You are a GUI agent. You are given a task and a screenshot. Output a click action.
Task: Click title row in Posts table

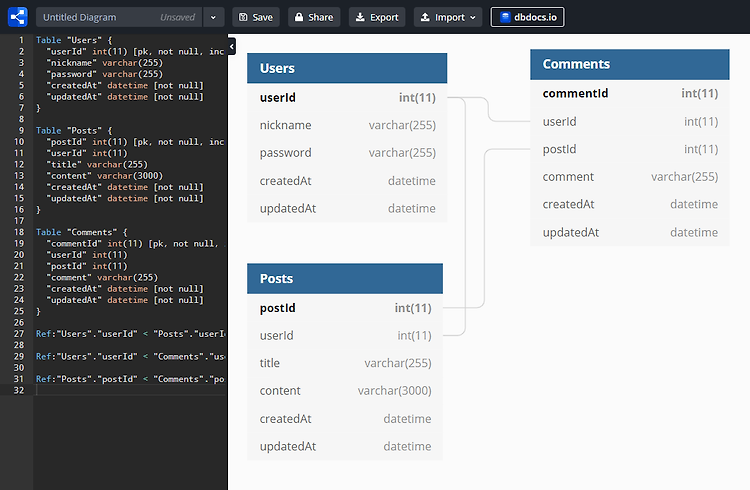pyautogui.click(x=345, y=364)
